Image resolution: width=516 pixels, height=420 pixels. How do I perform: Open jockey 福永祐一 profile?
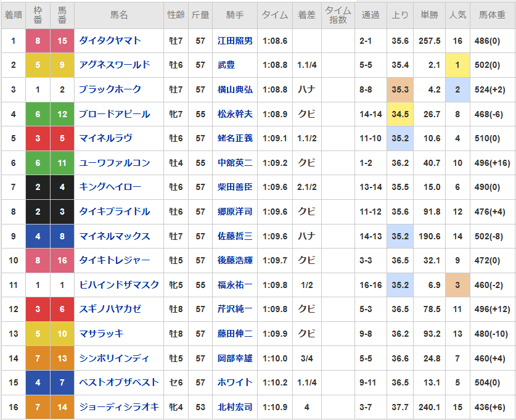tap(235, 285)
